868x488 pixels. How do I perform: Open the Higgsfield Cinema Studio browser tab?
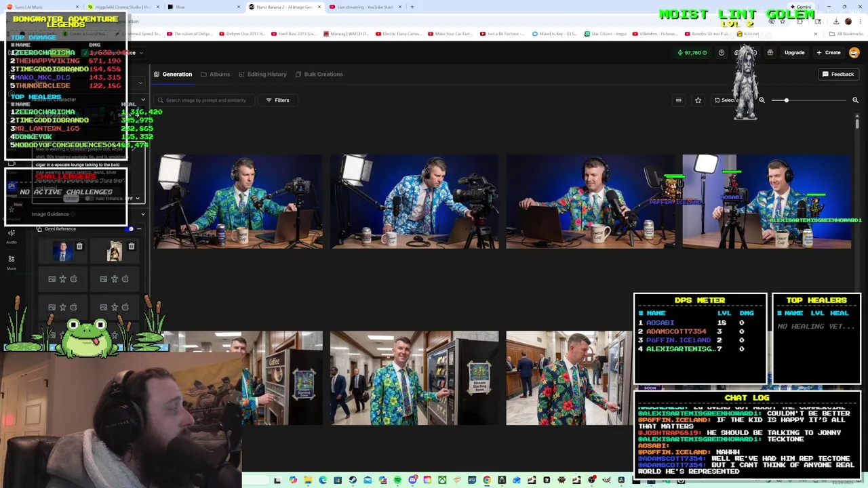(122, 7)
